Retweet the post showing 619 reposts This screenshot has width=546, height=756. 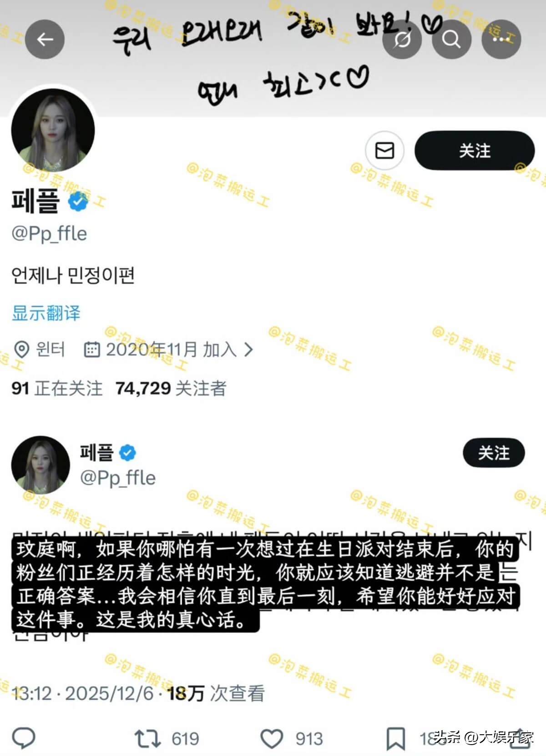point(167,738)
